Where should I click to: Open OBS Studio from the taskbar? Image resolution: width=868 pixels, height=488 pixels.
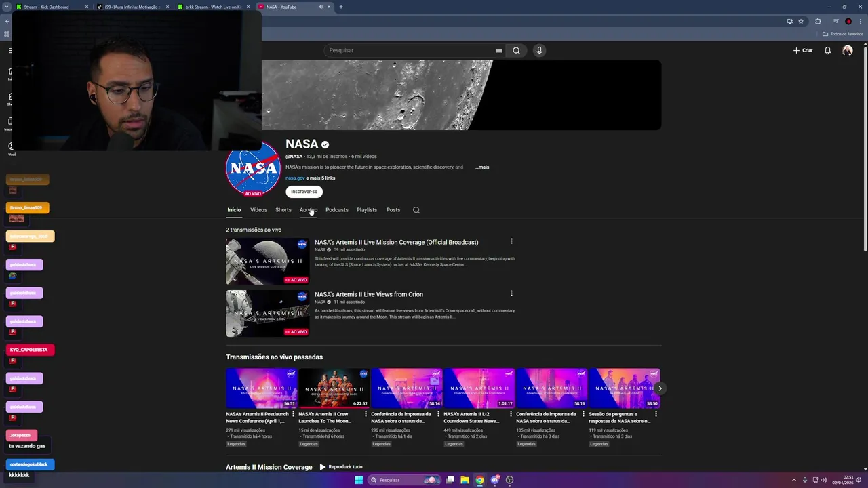coord(509,480)
